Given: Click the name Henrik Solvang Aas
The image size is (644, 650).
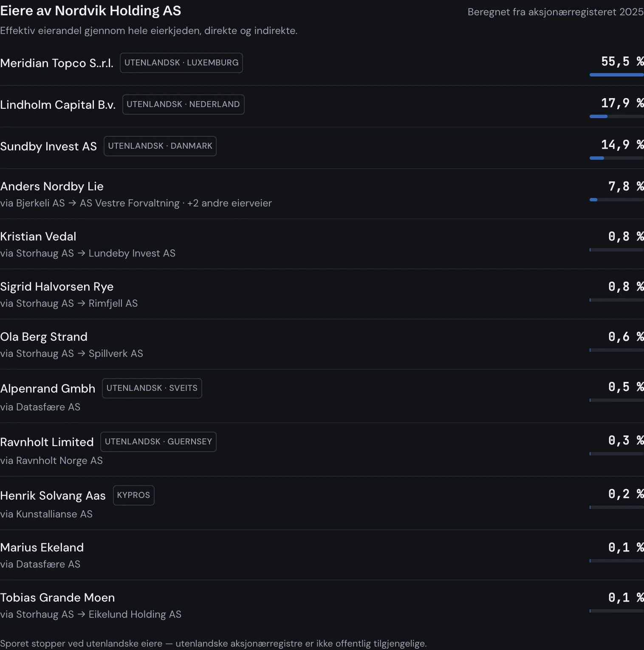Looking at the screenshot, I should click(x=53, y=496).
